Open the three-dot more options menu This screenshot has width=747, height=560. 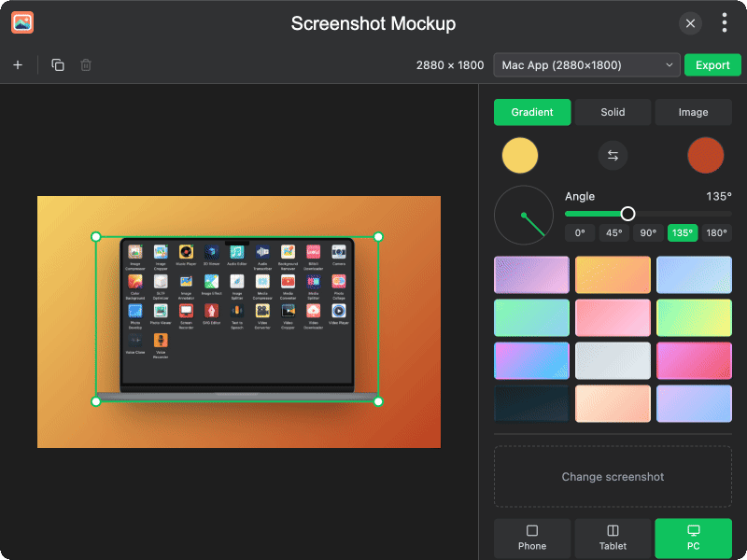[725, 22]
